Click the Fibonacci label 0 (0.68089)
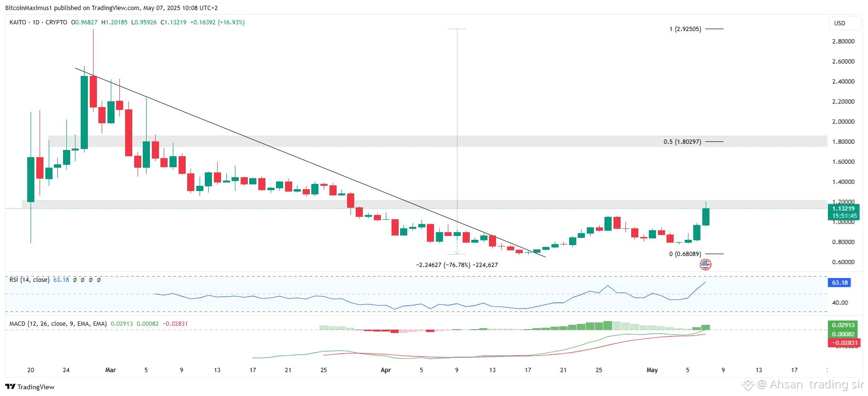 [685, 254]
